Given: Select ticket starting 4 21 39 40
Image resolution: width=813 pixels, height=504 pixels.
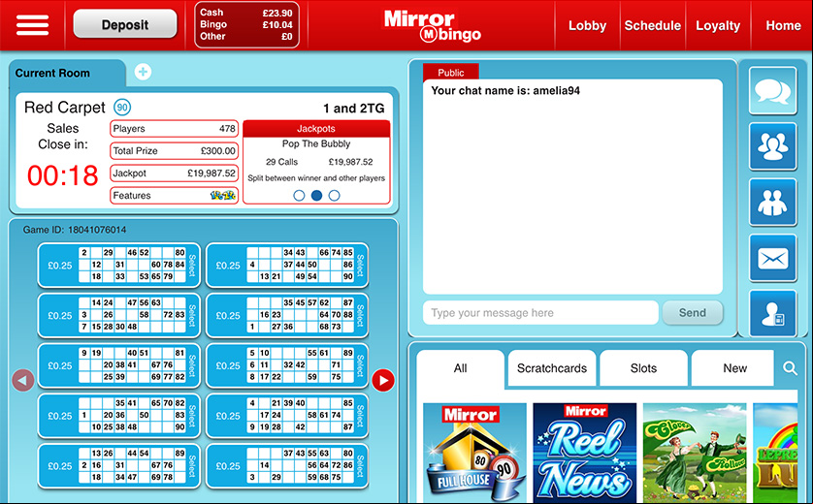Looking at the screenshot, I should click(287, 416).
